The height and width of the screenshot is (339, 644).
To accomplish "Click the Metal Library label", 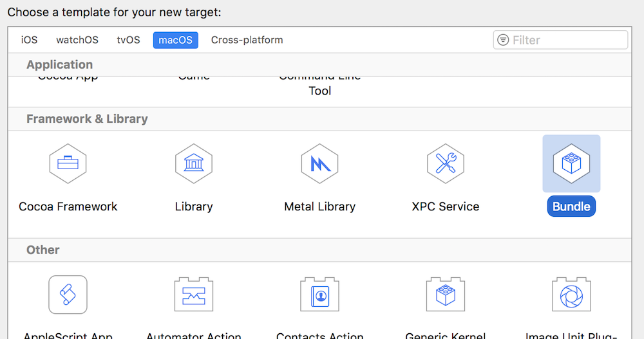I will pyautogui.click(x=319, y=206).
